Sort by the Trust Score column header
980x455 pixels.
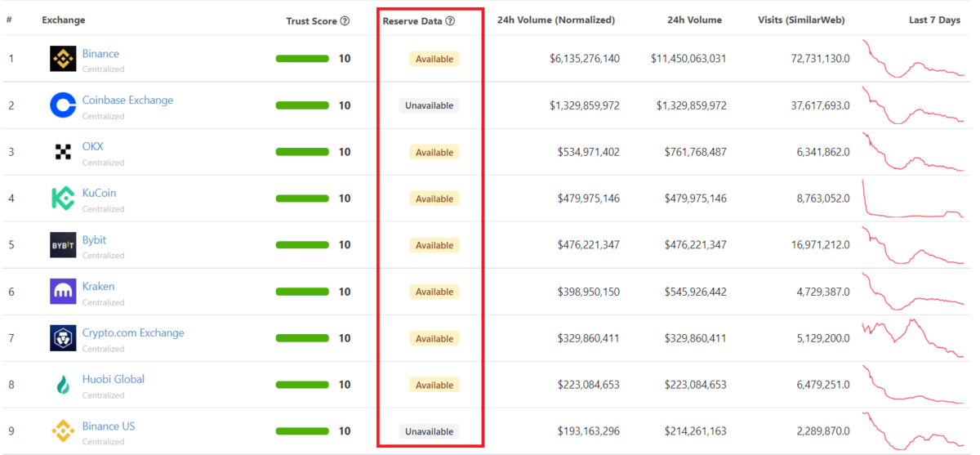click(311, 21)
